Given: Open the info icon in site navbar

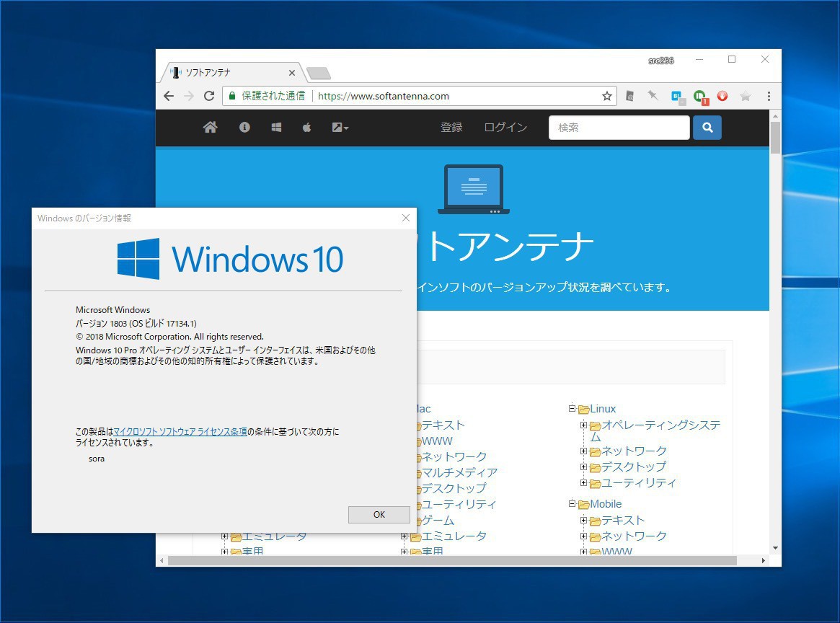Looking at the screenshot, I should [x=244, y=127].
